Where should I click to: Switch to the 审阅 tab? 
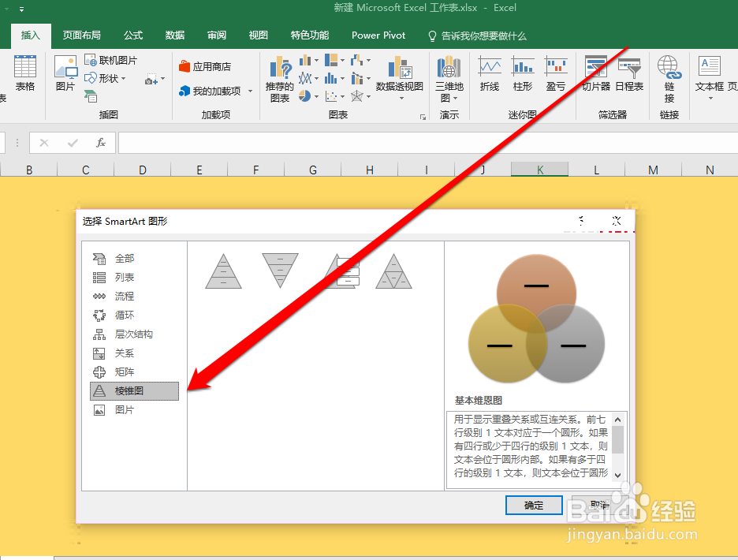click(217, 35)
